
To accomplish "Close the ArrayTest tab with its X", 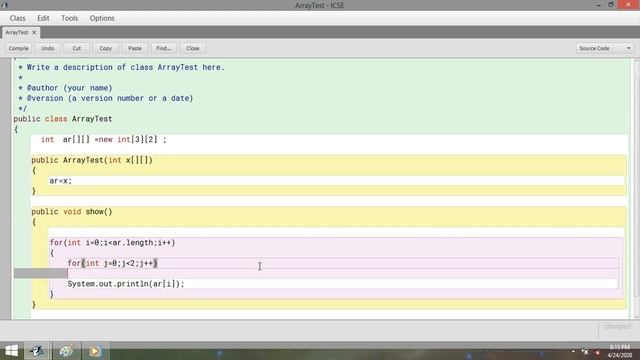I will 34,32.
